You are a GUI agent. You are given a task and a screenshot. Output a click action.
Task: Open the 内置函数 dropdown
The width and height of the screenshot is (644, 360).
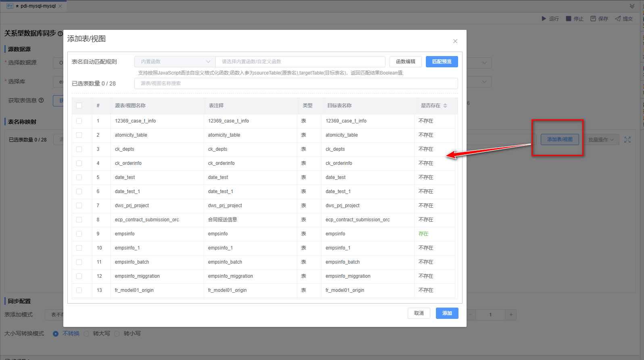pos(175,62)
